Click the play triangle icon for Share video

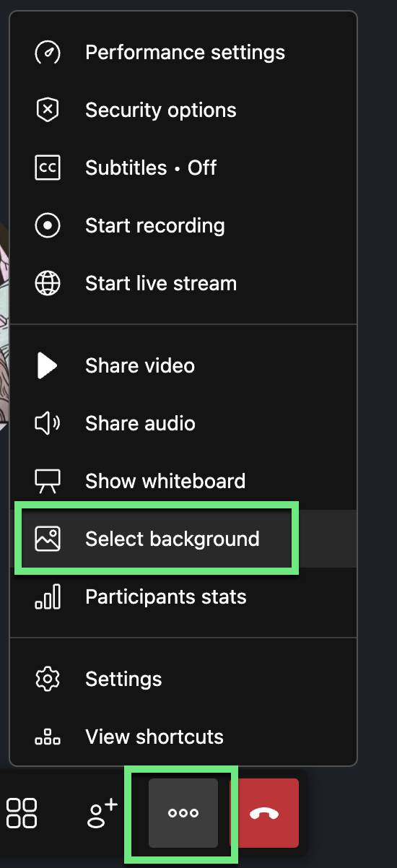tap(48, 366)
